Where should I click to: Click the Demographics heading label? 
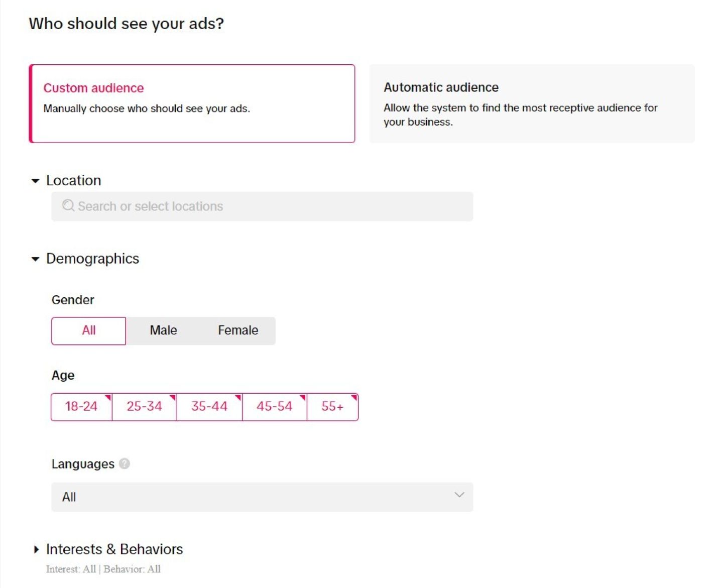coord(92,259)
